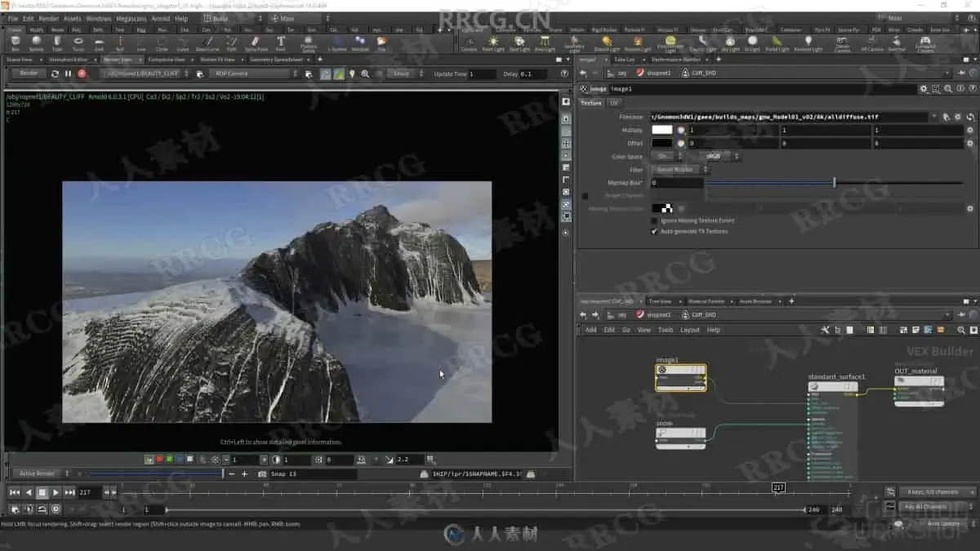This screenshot has height=551, width=980.
Task: Click the Torus shelf tool
Action: [78, 42]
